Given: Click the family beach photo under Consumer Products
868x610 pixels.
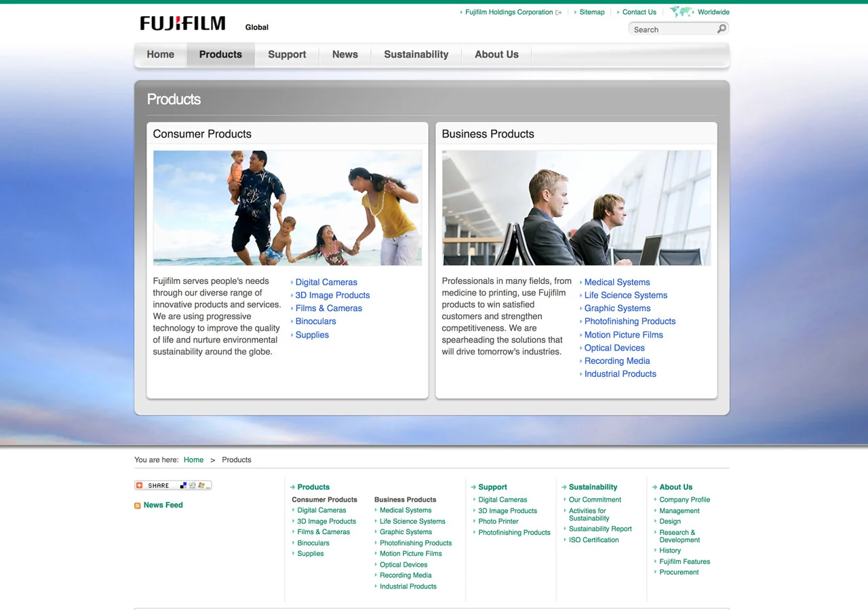Looking at the screenshot, I should (288, 208).
